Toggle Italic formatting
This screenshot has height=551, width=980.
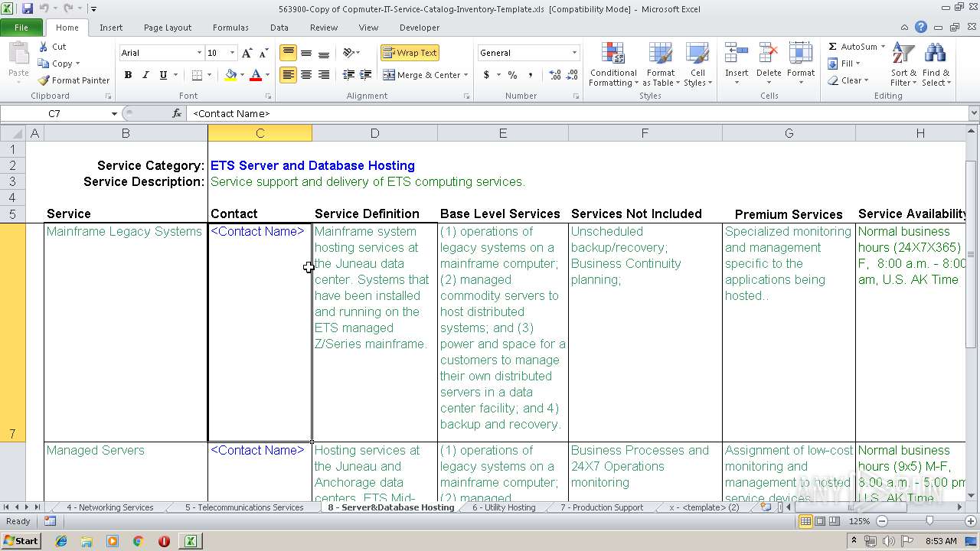pyautogui.click(x=145, y=75)
